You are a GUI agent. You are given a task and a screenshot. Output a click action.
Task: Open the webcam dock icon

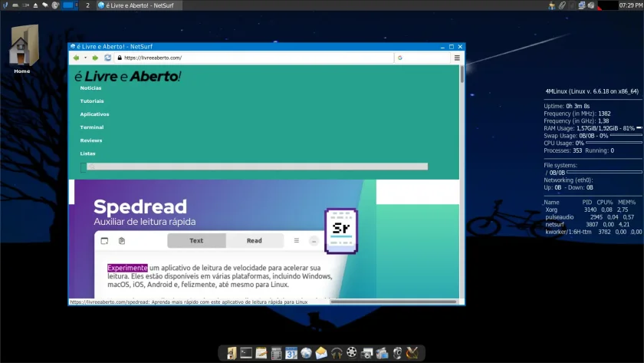point(397,353)
